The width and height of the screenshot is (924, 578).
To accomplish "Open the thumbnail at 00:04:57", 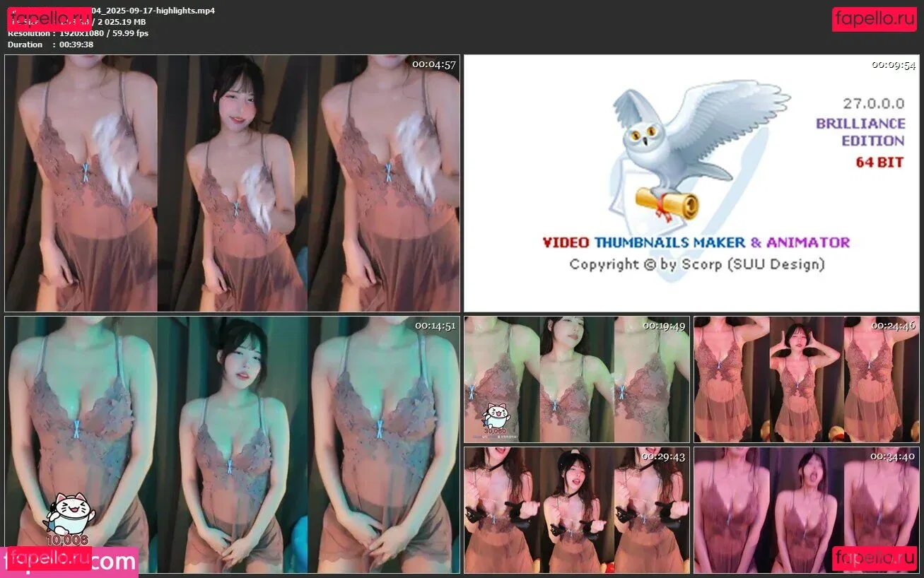I will coord(232,184).
